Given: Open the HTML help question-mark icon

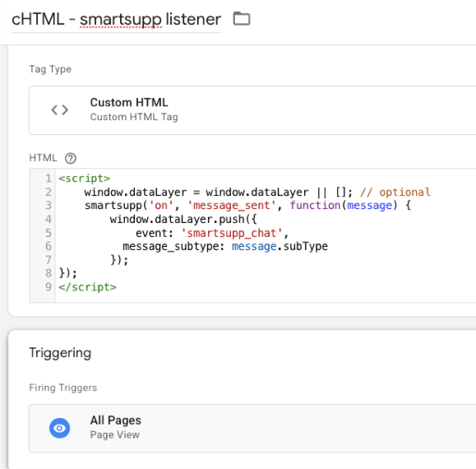Looking at the screenshot, I should tap(71, 158).
